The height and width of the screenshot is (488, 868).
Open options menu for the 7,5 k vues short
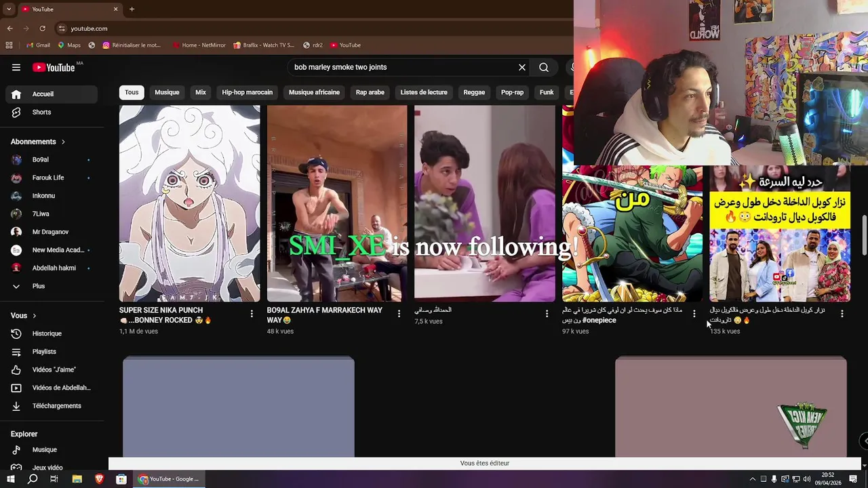click(547, 314)
